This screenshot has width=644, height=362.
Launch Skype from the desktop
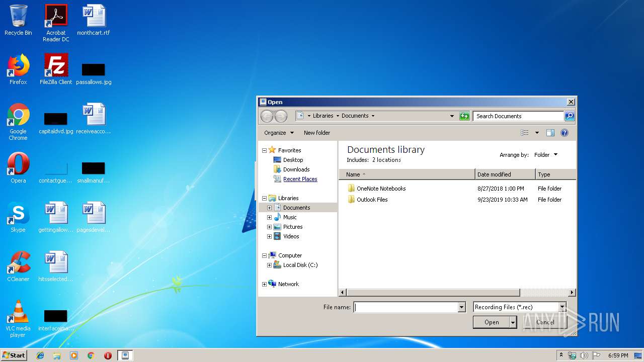point(18,217)
